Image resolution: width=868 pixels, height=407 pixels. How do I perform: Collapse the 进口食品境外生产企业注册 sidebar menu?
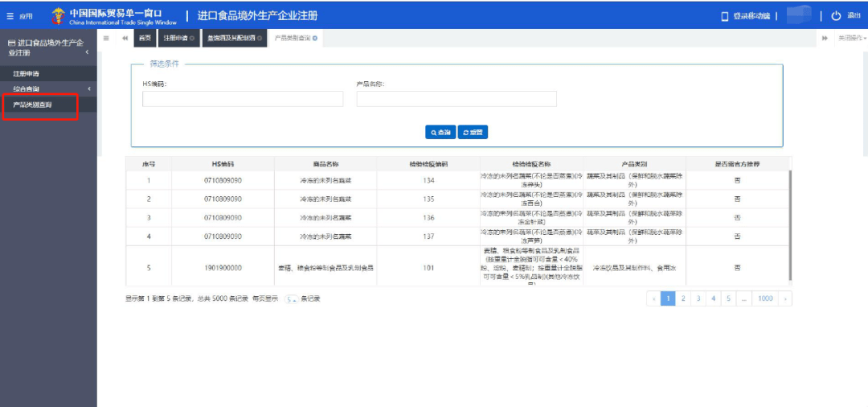click(87, 52)
